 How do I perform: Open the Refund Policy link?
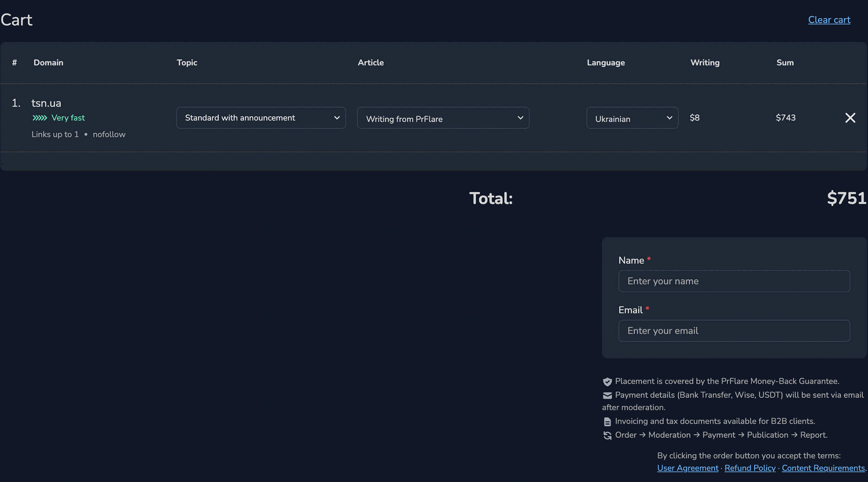click(750, 468)
